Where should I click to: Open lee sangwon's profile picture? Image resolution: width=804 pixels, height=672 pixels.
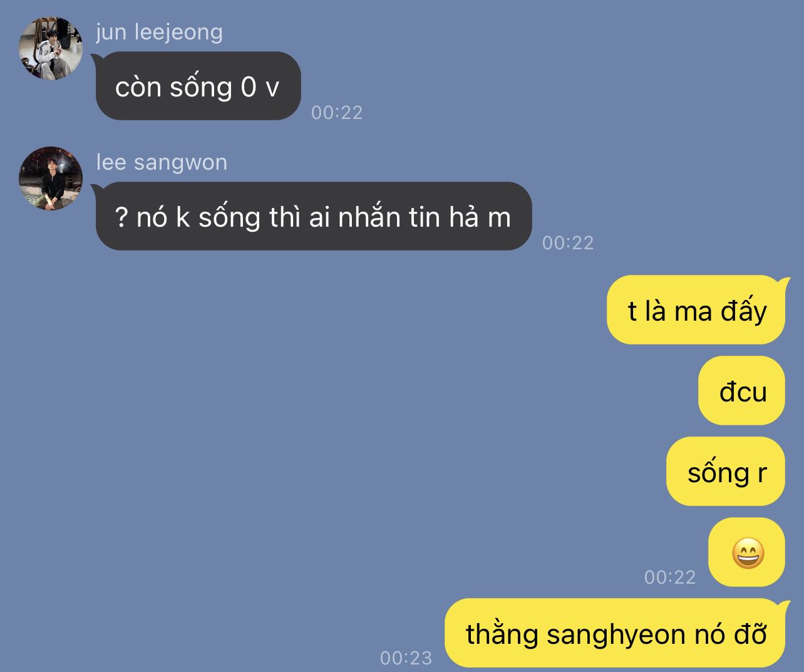click(x=51, y=178)
